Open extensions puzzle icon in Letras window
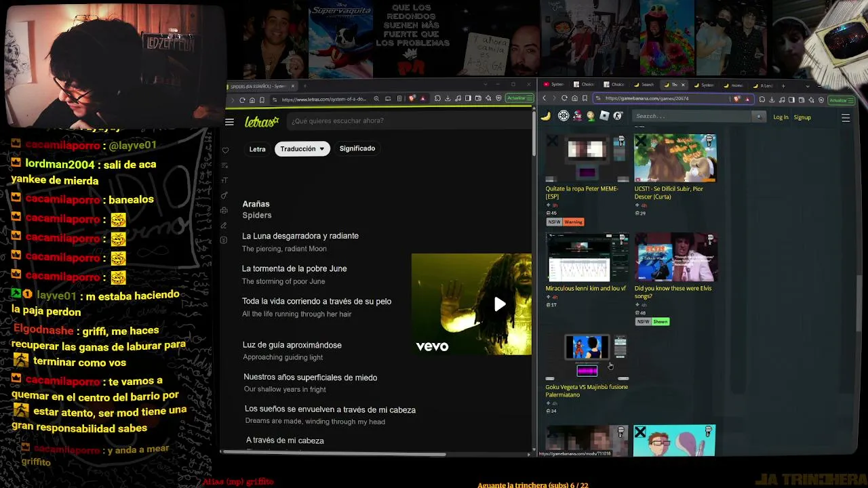Viewport: 868px width, 488px height. point(437,99)
